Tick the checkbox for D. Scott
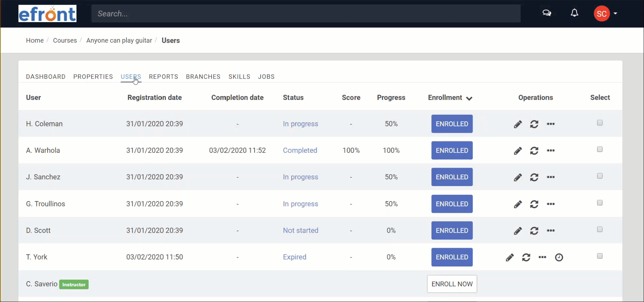This screenshot has width=644, height=302. (x=600, y=229)
